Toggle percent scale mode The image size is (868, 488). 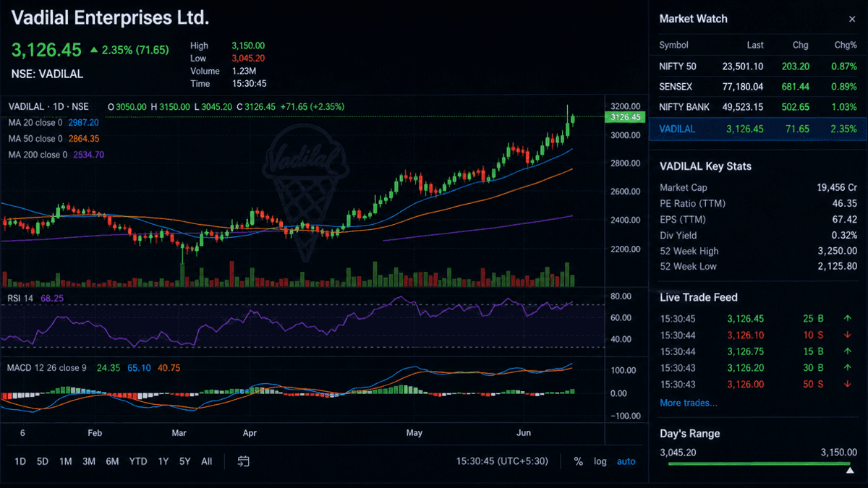pos(579,461)
